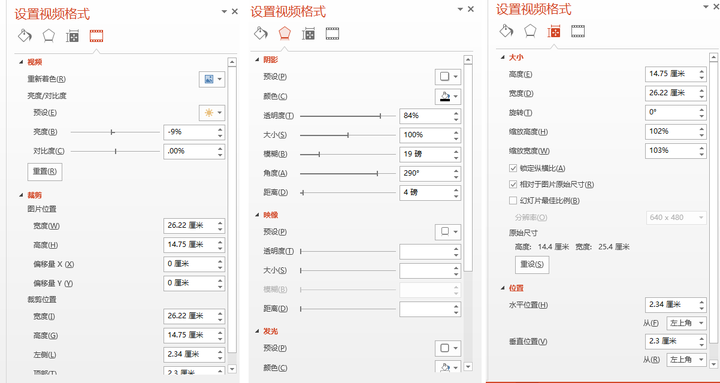Open shadow 颜色 color picker
This screenshot has height=383, width=720.
(x=448, y=96)
